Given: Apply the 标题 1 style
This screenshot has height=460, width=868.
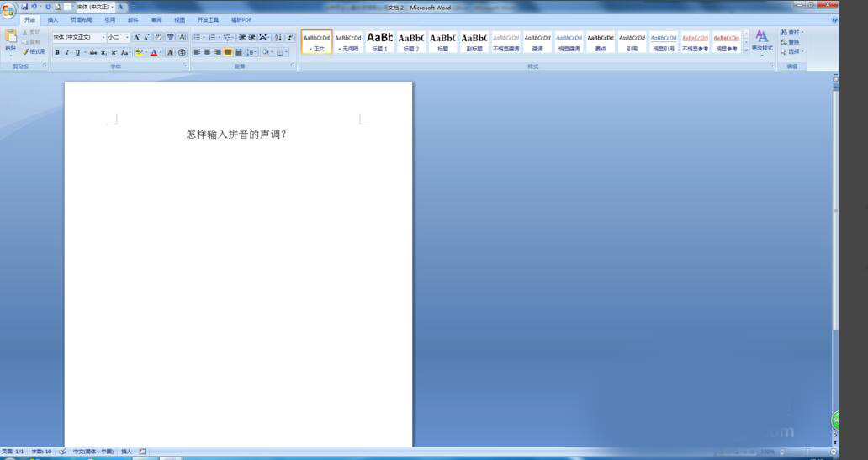Looking at the screenshot, I should tap(379, 41).
